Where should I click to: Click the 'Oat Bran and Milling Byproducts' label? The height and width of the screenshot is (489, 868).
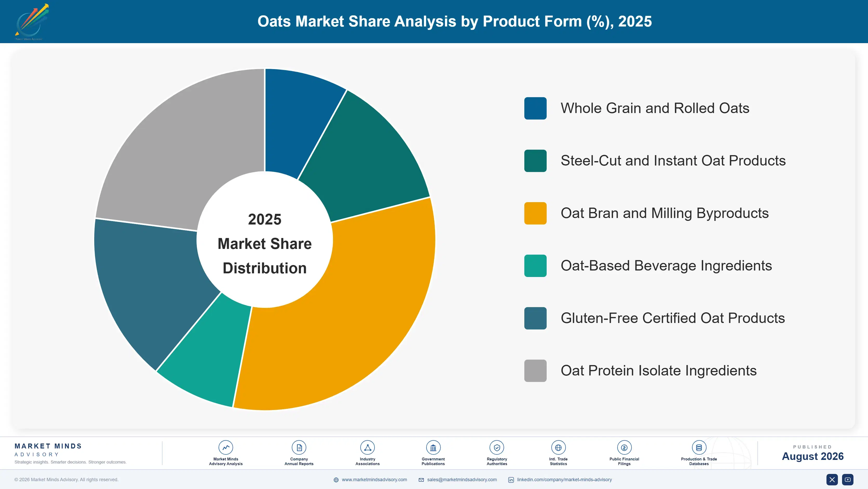click(664, 213)
